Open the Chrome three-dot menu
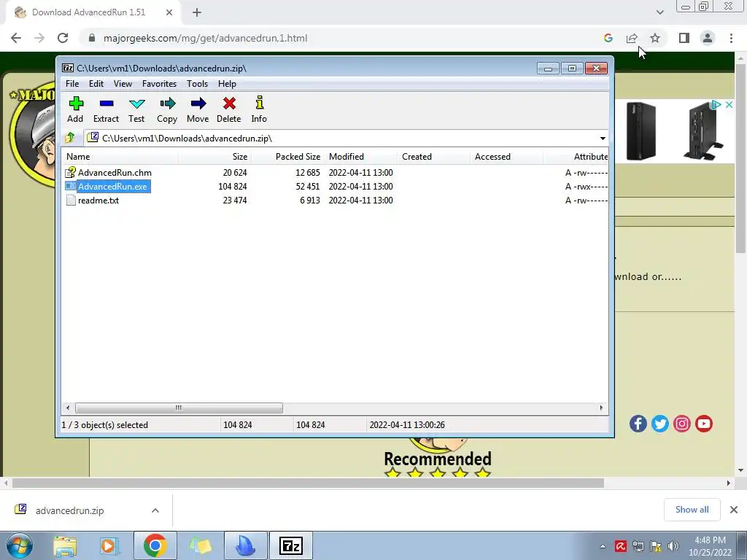 click(x=731, y=38)
